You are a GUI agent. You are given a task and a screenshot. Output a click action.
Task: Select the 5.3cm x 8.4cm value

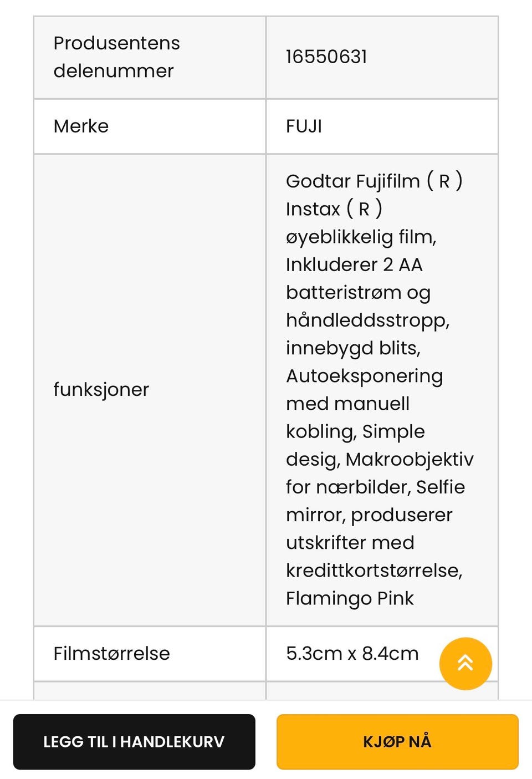click(352, 653)
